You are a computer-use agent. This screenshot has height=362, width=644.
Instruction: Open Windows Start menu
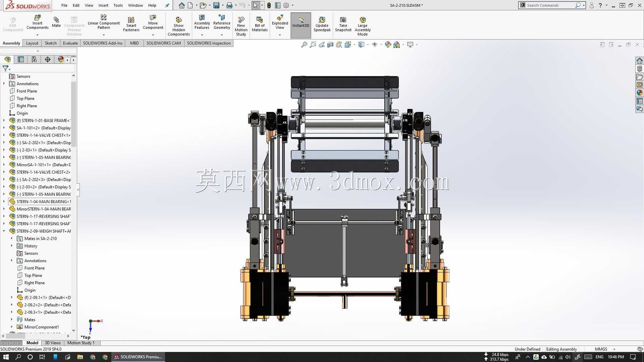(x=6, y=357)
